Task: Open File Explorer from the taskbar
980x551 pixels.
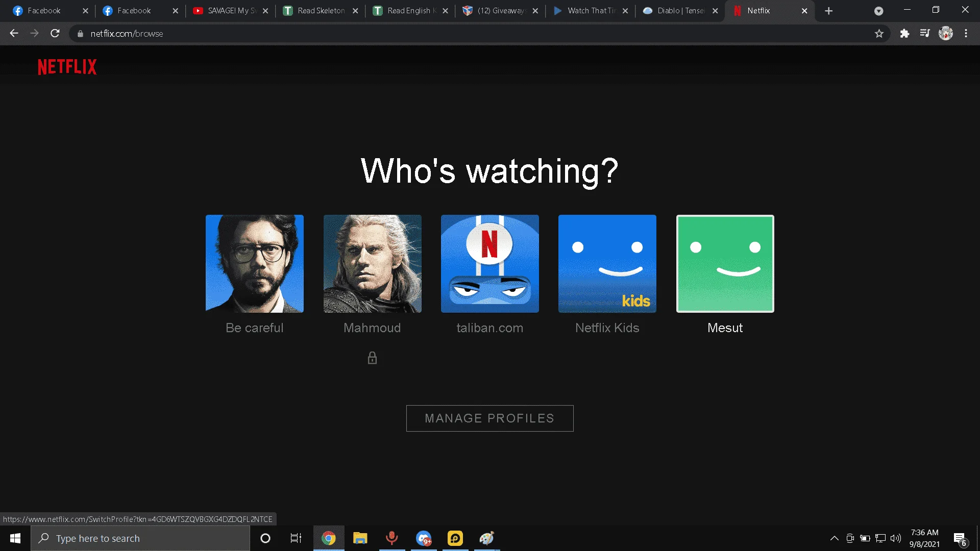Action: [360, 538]
